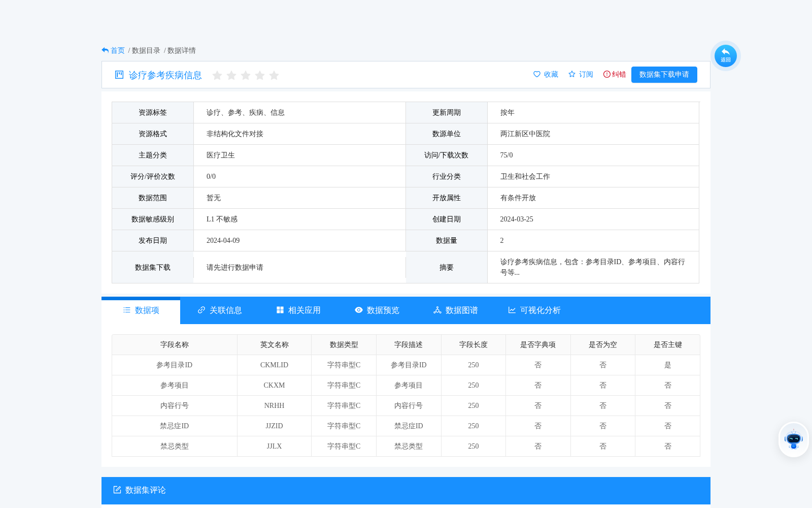812x508 pixels.
Task: Open the 相关应用 tab
Action: pos(298,310)
